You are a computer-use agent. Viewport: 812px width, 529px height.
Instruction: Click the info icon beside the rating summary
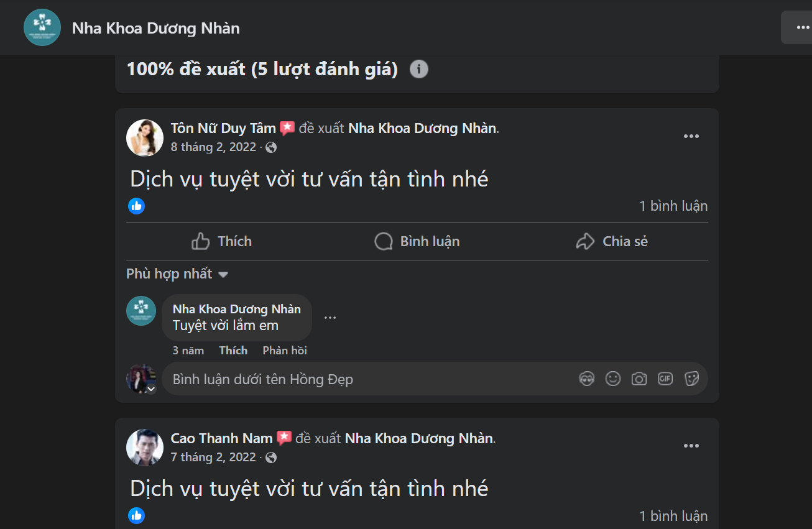[x=419, y=69]
